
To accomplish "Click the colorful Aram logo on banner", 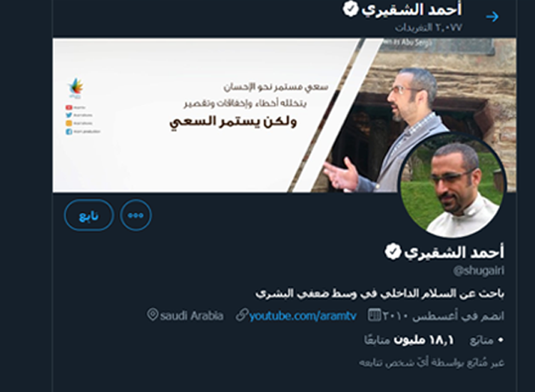I will (x=76, y=87).
